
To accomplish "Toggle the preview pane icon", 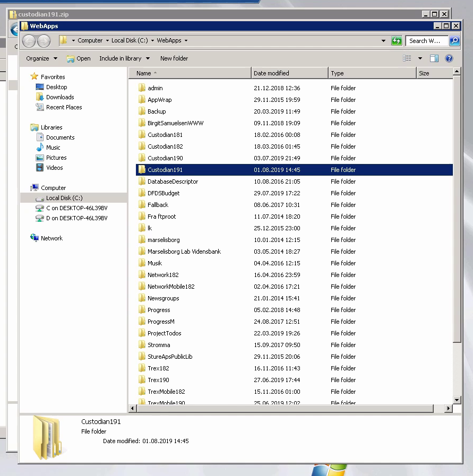I will pos(434,58).
